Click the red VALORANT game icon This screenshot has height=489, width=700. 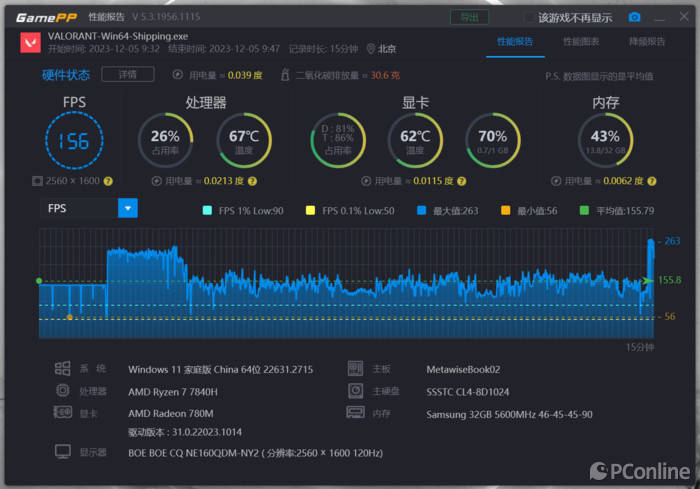point(30,43)
